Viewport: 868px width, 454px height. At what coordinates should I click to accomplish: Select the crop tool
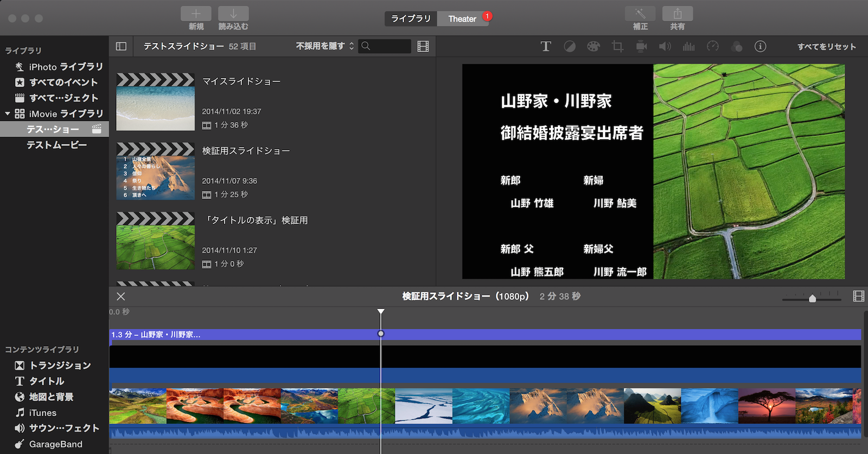[617, 47]
